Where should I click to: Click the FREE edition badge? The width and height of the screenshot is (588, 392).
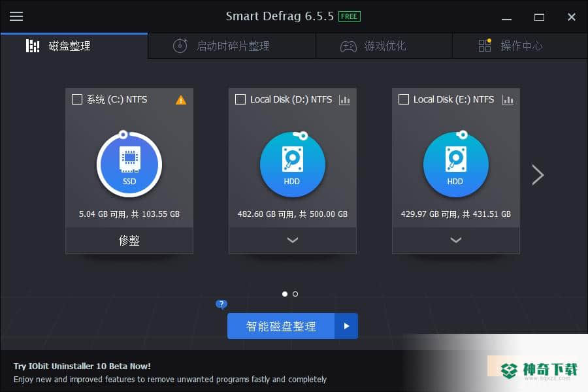pos(349,16)
